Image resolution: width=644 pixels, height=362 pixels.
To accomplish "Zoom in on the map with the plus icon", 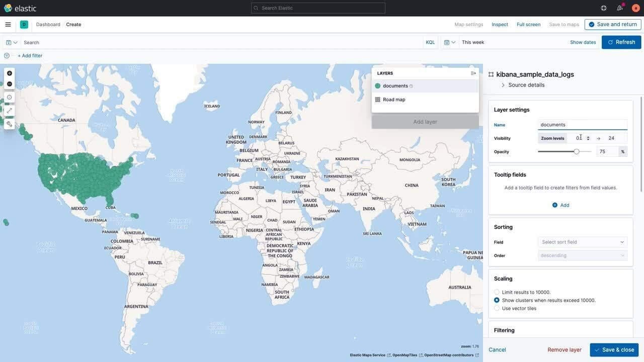I will click(8, 72).
